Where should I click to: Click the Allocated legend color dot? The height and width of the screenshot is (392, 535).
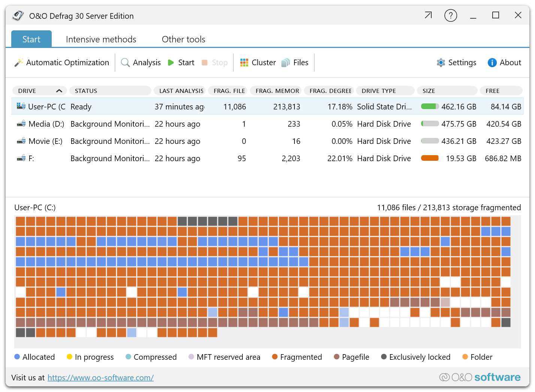click(x=17, y=357)
